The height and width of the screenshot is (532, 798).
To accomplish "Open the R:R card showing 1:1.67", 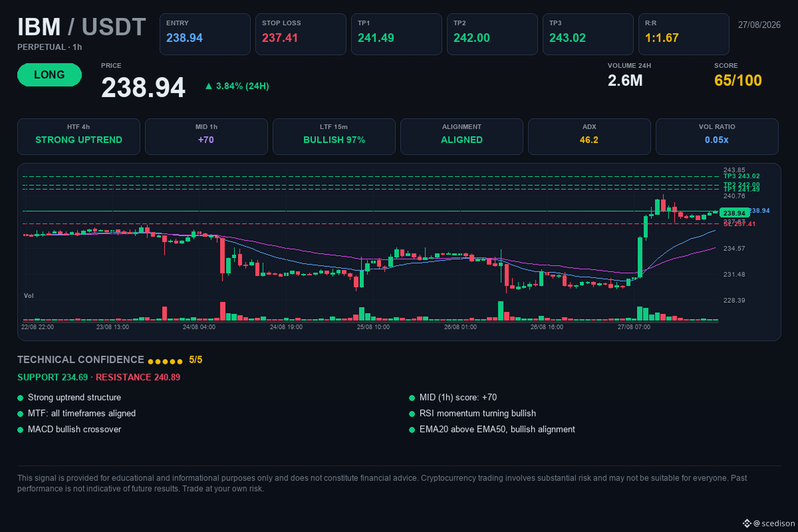I will pyautogui.click(x=683, y=34).
